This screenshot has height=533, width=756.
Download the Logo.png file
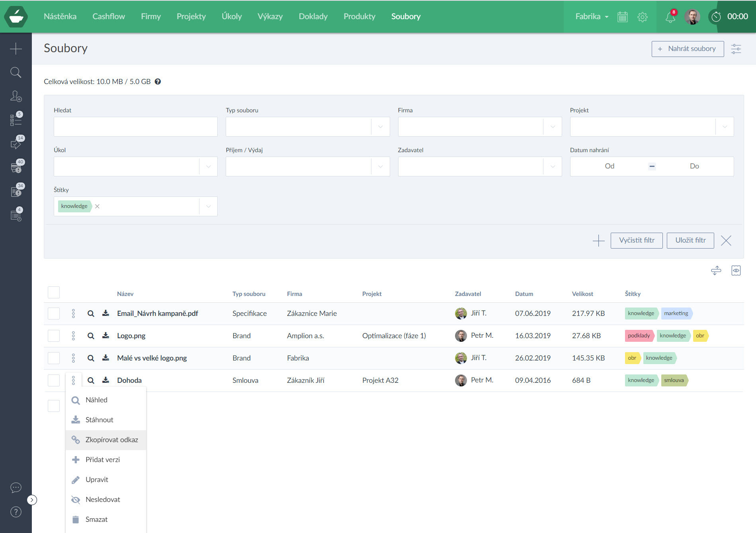105,336
